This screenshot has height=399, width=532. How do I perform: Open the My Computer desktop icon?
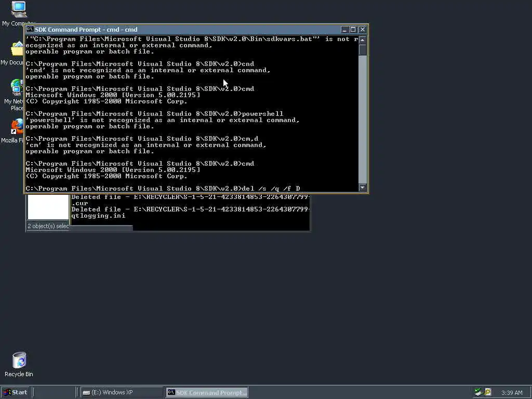pyautogui.click(x=19, y=9)
